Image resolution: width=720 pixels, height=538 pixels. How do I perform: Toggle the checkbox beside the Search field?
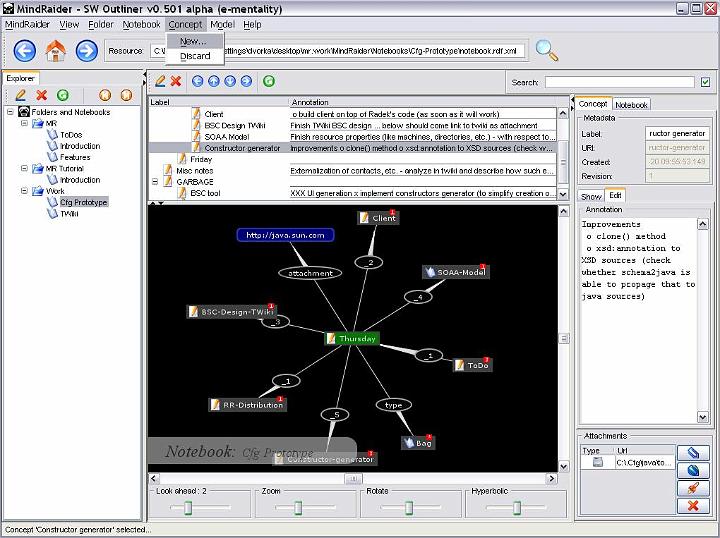pos(706,82)
